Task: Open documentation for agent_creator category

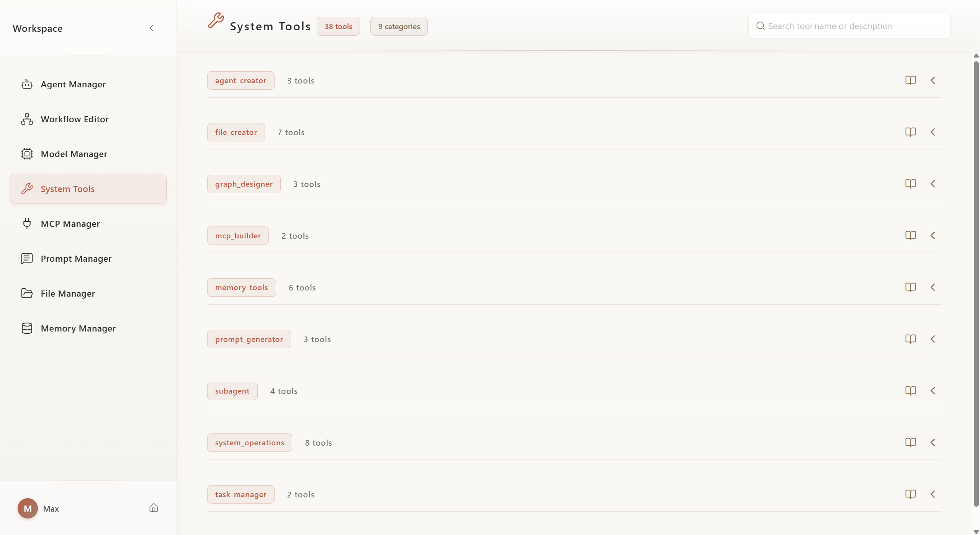Action: (911, 80)
